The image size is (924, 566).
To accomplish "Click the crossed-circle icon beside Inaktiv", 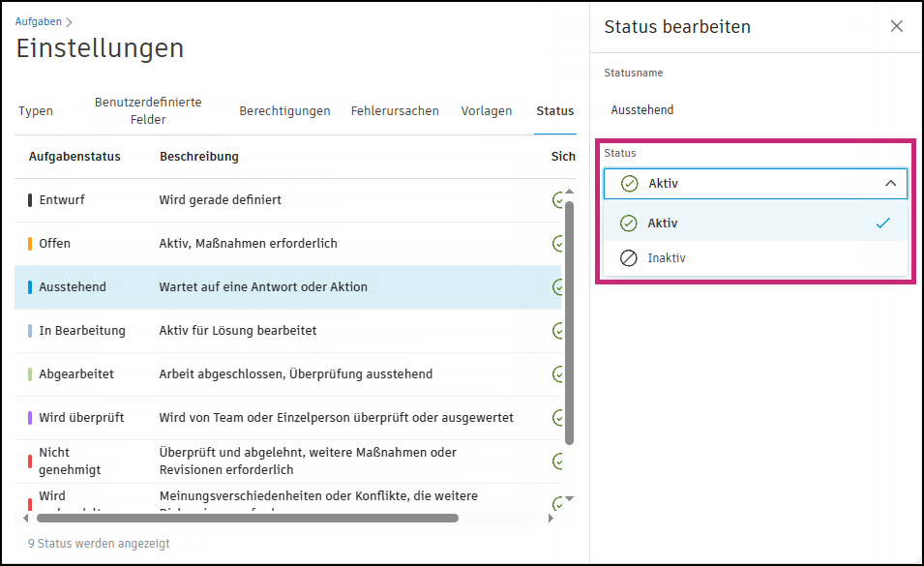I will click(x=629, y=258).
